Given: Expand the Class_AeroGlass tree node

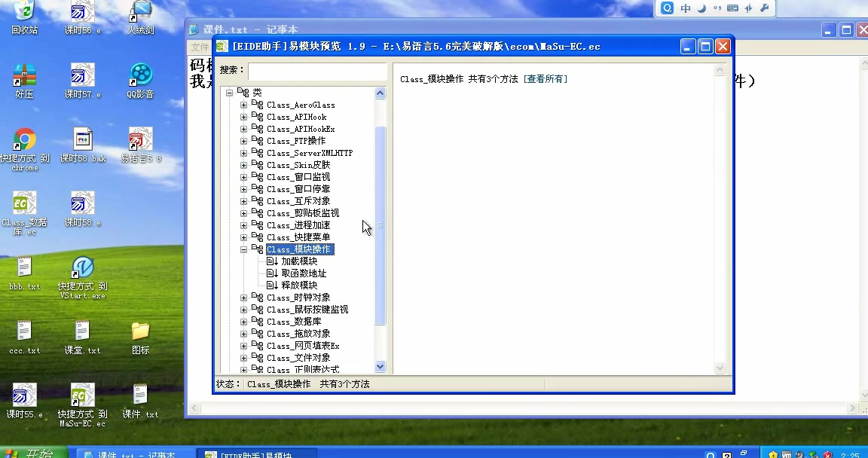Looking at the screenshot, I should (243, 105).
